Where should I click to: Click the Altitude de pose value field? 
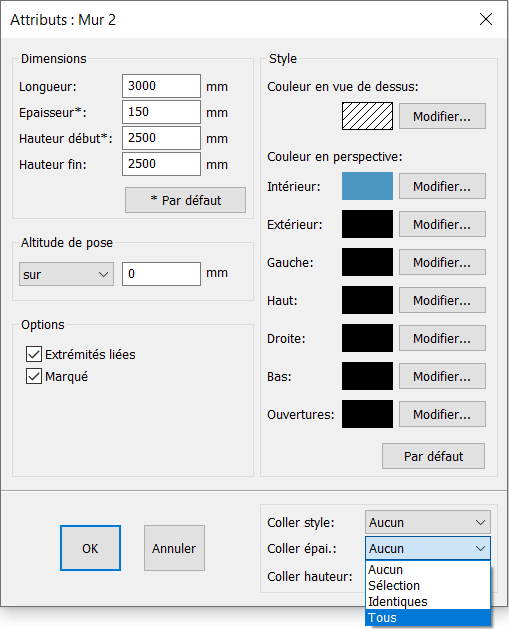pos(161,274)
